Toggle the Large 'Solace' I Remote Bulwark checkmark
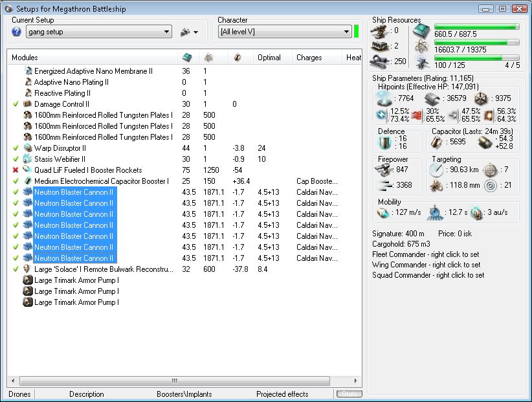This screenshot has width=532, height=402. click(x=16, y=269)
